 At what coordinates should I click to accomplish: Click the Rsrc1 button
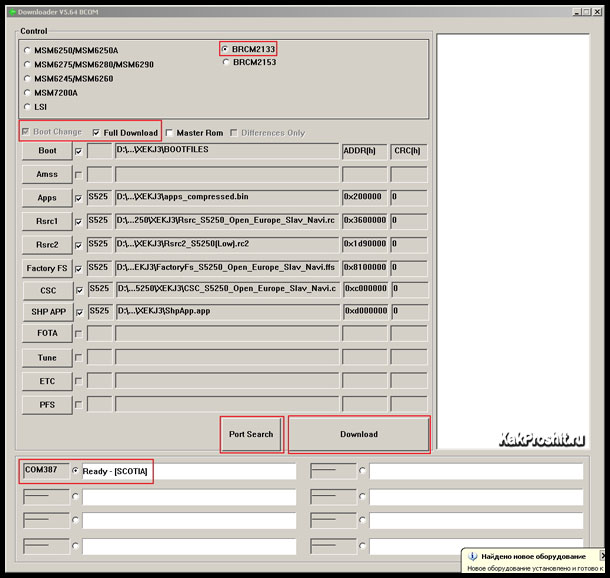(47, 221)
